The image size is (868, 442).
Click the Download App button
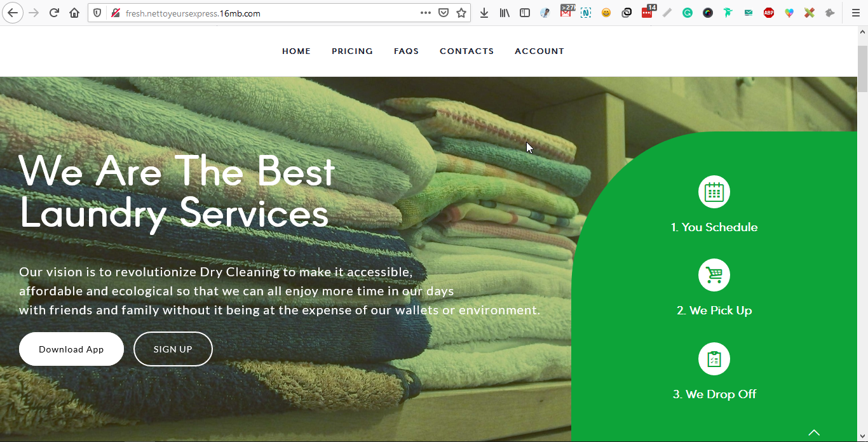(x=71, y=349)
